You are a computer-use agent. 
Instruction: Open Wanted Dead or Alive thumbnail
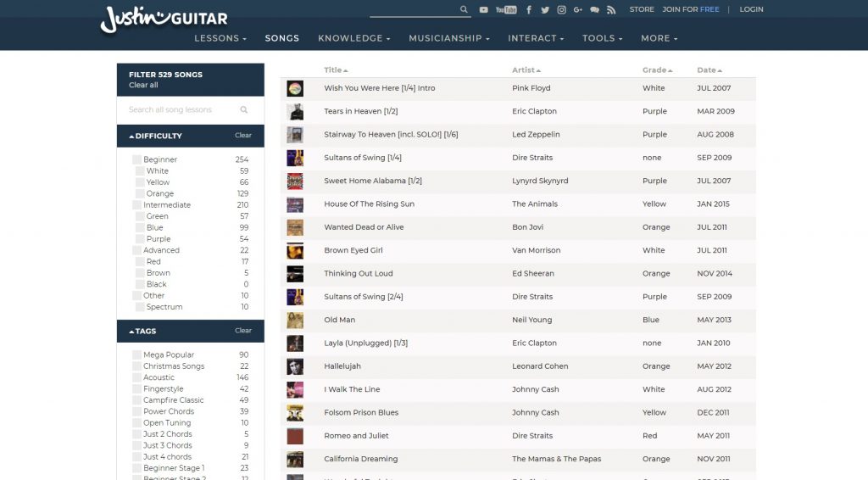(x=295, y=227)
